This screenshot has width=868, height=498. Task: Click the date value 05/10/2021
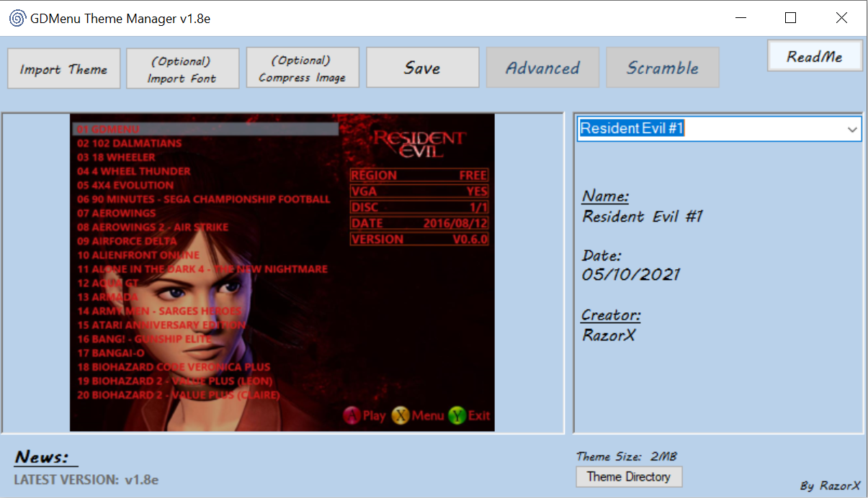coord(631,275)
